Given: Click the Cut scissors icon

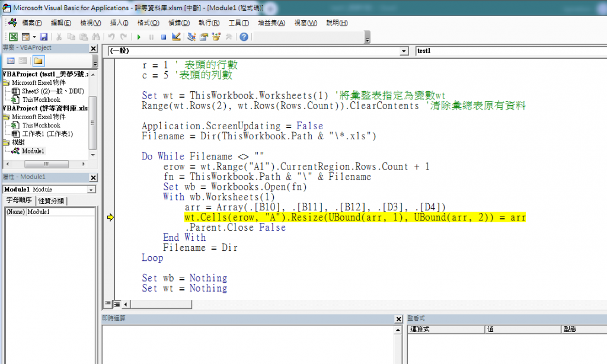Looking at the screenshot, I should (x=59, y=37).
